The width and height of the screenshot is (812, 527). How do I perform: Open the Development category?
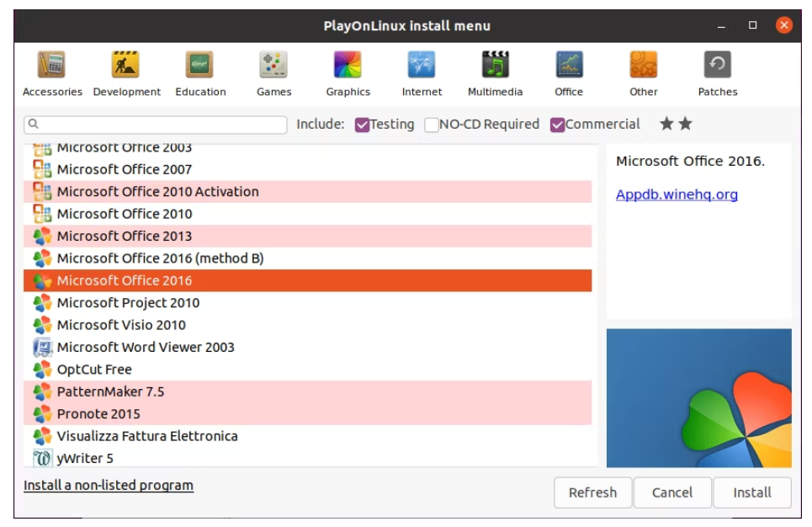pos(126,73)
